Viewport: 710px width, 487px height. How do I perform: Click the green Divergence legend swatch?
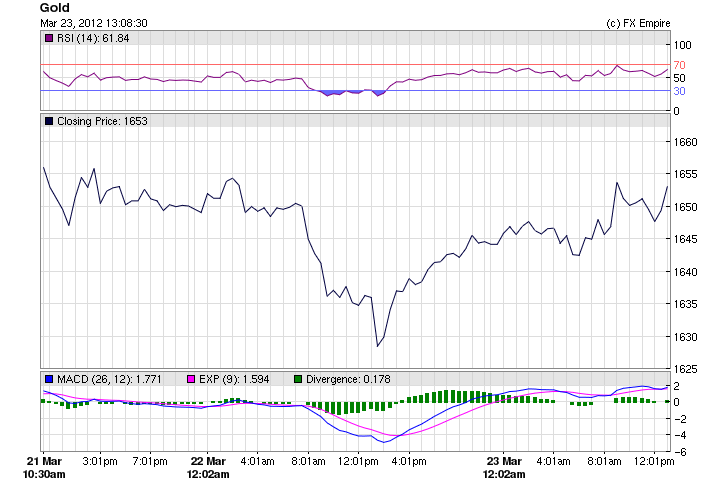coord(297,378)
